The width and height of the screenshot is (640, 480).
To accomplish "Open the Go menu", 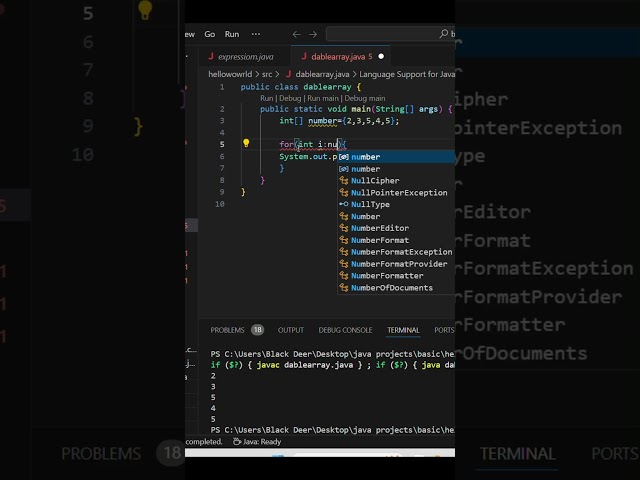I will 209,34.
